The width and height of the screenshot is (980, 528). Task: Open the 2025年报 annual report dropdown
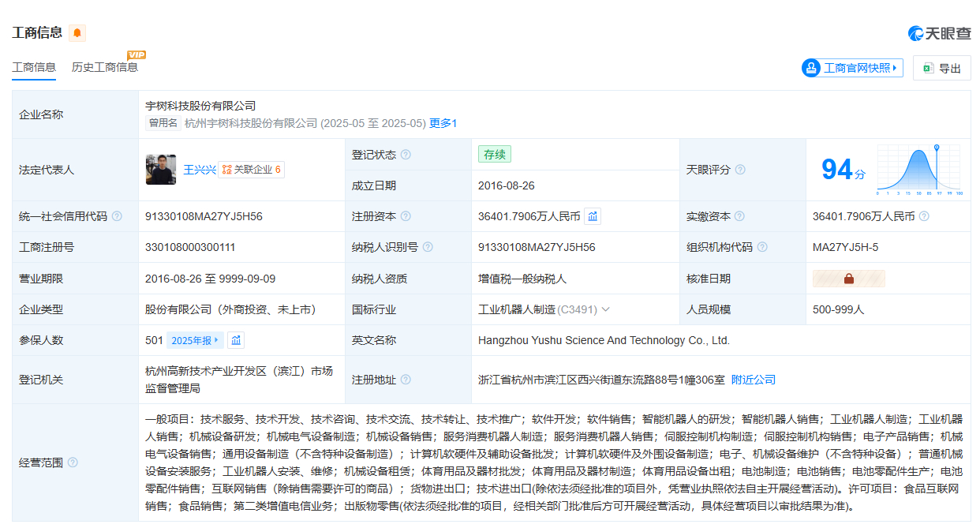click(x=195, y=340)
